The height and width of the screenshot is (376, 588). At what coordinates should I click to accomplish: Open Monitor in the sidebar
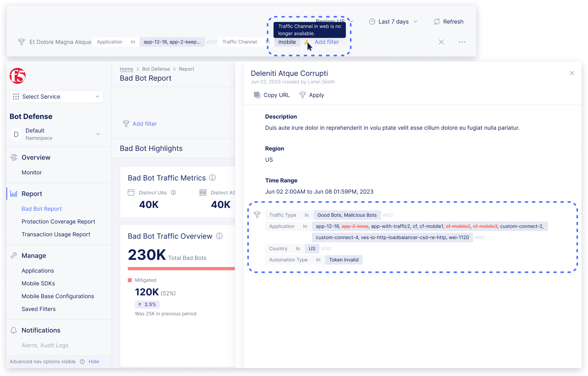tap(32, 173)
